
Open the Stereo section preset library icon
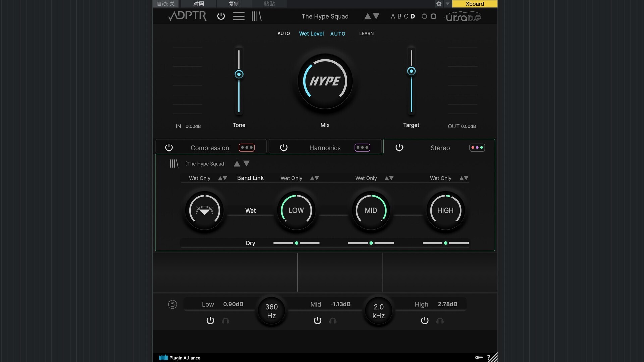pyautogui.click(x=174, y=164)
